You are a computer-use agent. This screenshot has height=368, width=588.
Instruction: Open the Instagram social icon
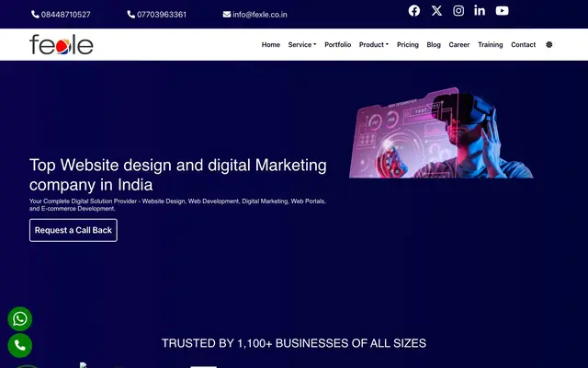[x=458, y=11]
